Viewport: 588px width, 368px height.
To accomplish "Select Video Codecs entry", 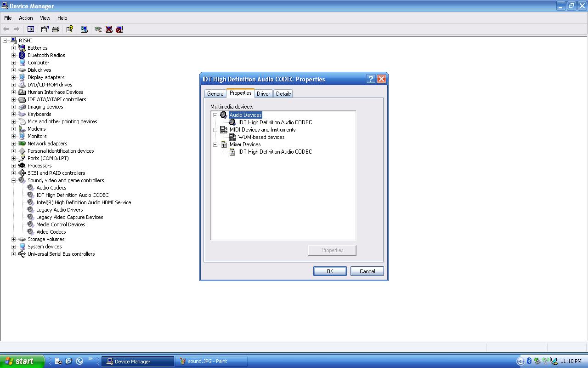I will coord(51,232).
